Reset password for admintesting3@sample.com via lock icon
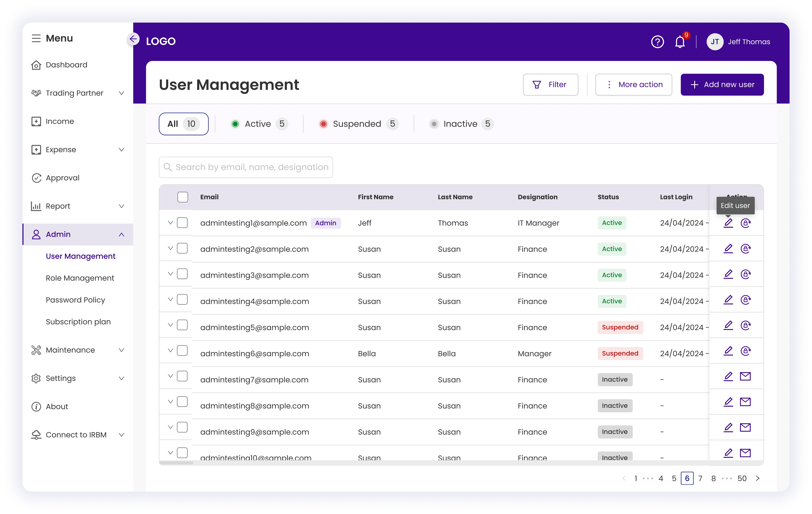The image size is (812, 514). click(x=746, y=274)
